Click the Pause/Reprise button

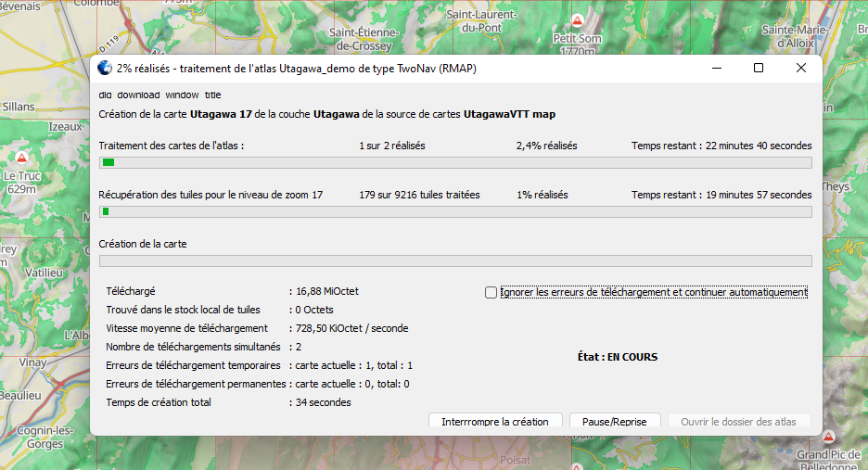(615, 421)
